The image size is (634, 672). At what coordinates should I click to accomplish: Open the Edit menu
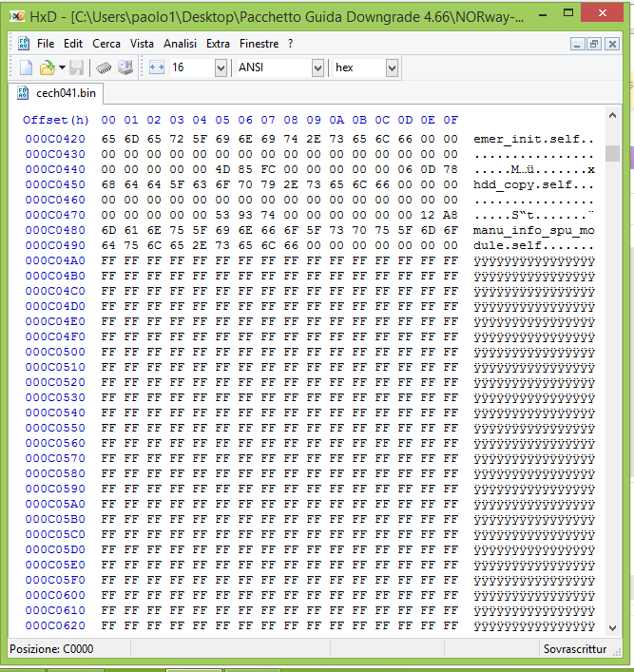pos(73,44)
